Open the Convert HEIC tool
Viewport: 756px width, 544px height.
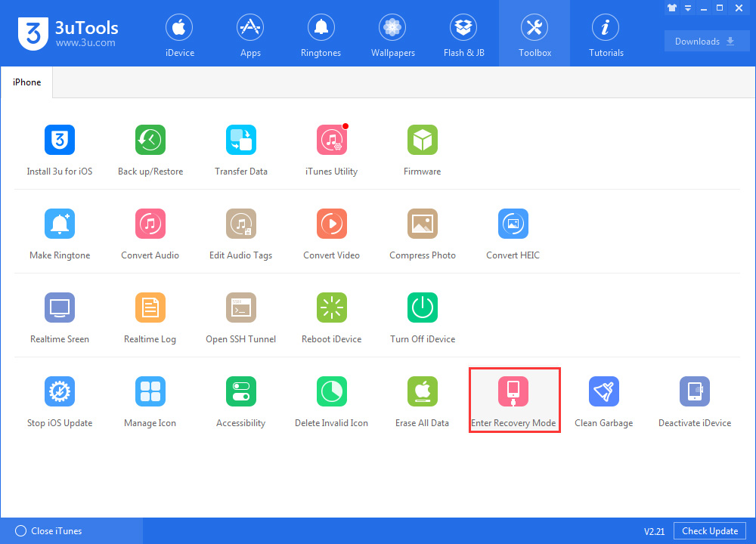tap(513, 233)
